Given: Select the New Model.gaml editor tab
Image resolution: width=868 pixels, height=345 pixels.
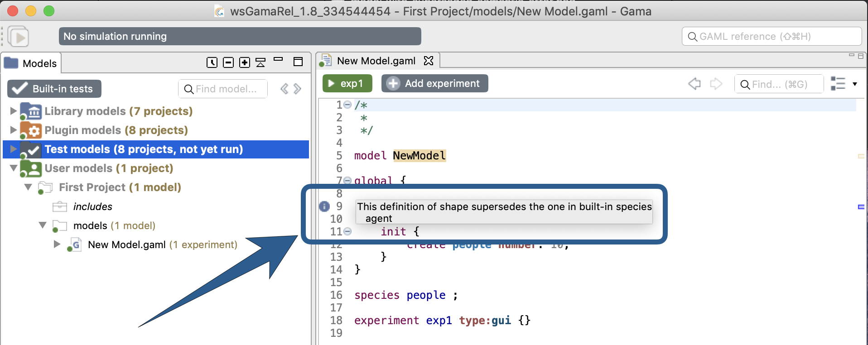Looking at the screenshot, I should click(376, 61).
